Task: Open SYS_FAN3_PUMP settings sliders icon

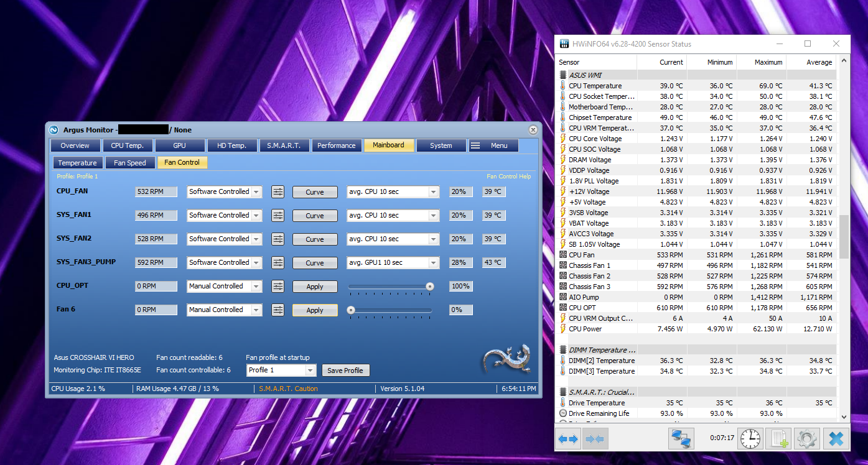Action: pos(278,263)
